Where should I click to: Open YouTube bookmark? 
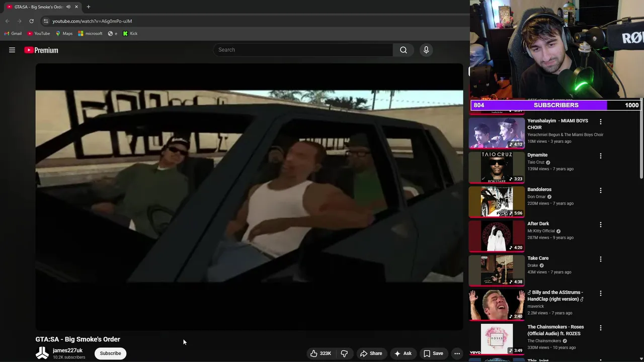(x=39, y=34)
